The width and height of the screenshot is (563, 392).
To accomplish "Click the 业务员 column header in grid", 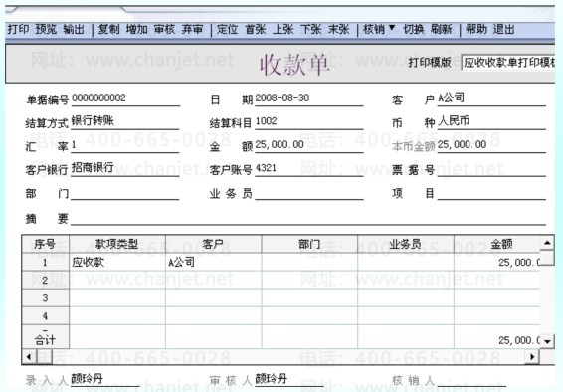I will (406, 244).
